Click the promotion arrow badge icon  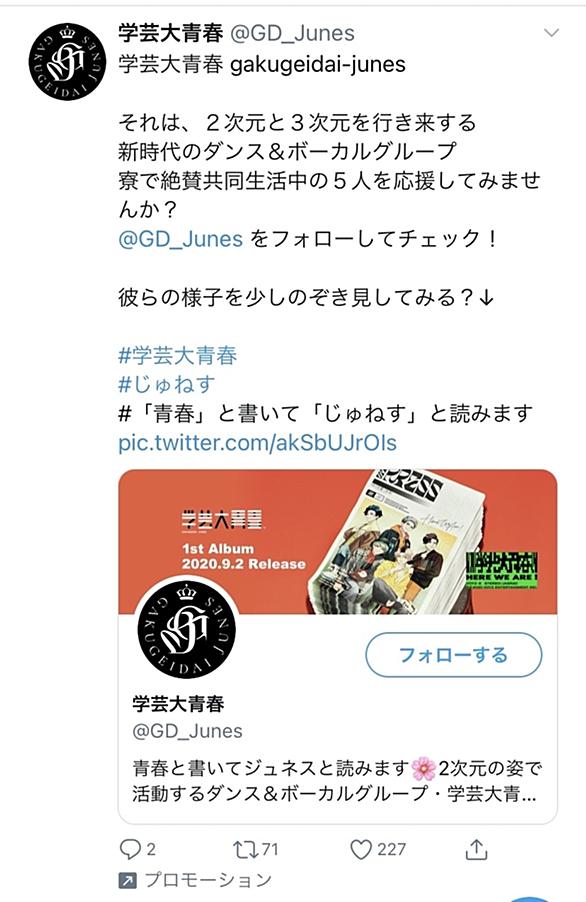pyautogui.click(x=127, y=881)
